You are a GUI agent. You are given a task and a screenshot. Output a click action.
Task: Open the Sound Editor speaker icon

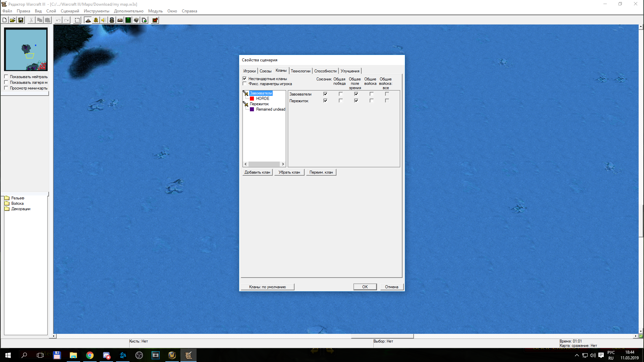pos(104,20)
